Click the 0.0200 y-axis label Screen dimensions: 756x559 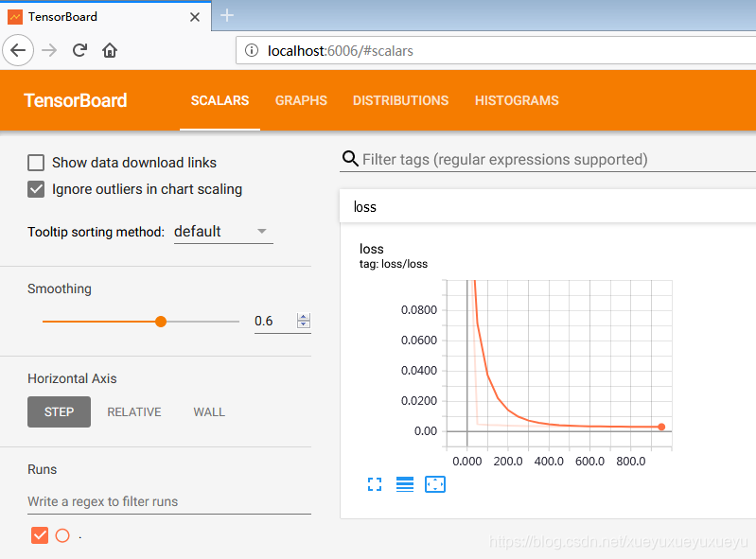click(419, 401)
